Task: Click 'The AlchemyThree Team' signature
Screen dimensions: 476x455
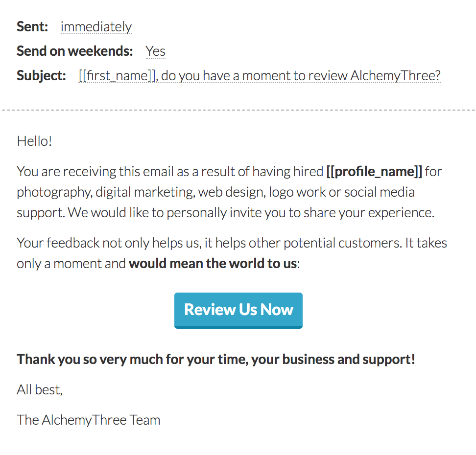Action: (88, 420)
